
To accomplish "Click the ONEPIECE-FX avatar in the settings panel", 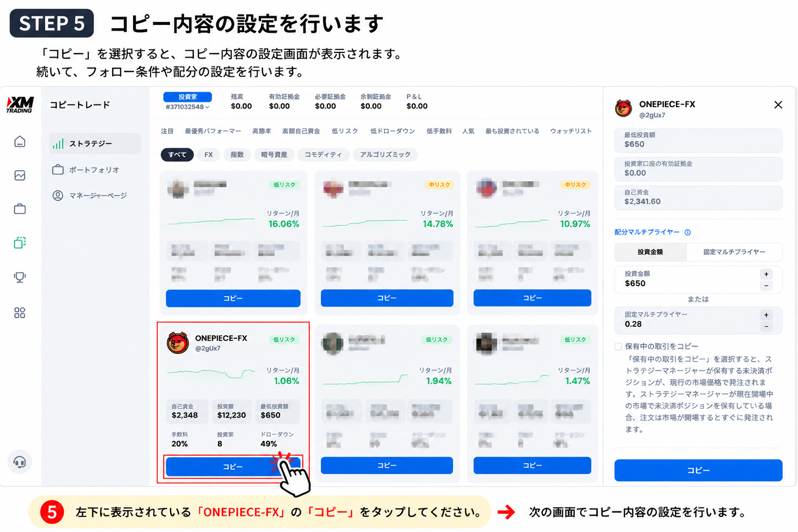I will [x=623, y=108].
